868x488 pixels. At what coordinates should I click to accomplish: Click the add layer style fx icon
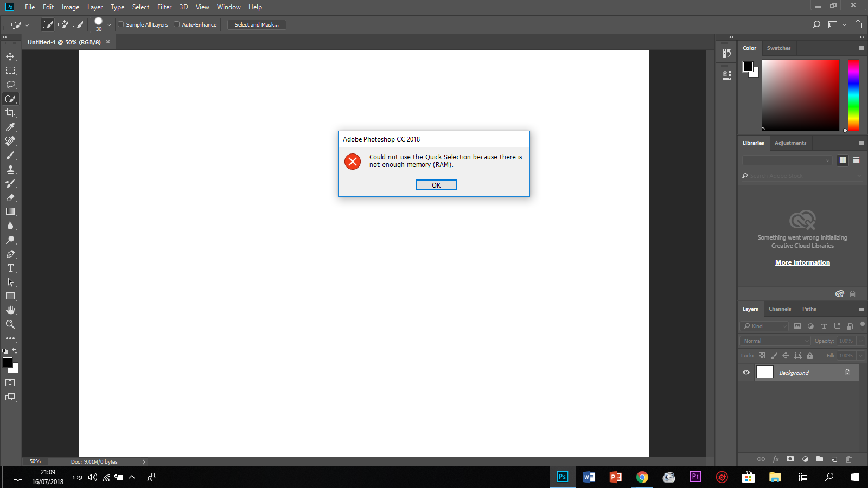tap(776, 459)
